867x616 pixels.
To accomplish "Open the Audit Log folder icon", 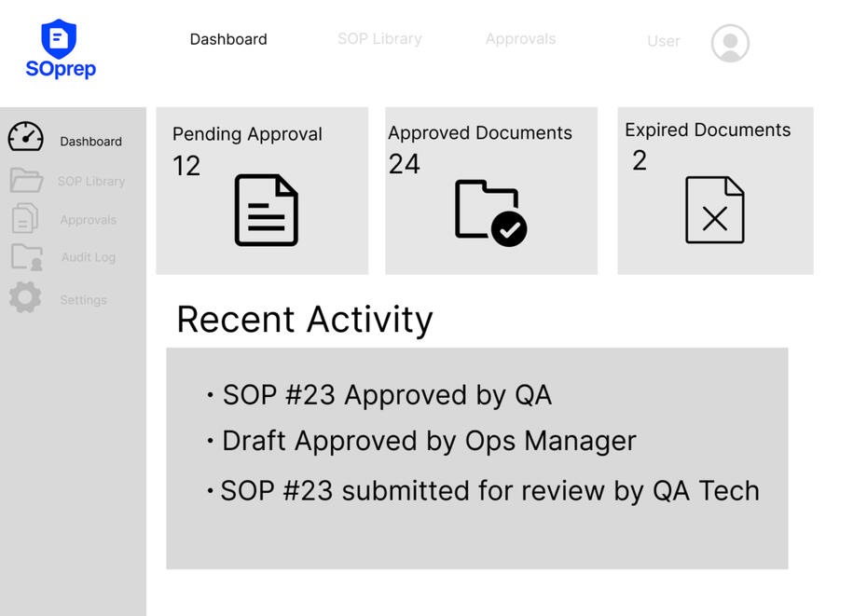I will point(26,257).
